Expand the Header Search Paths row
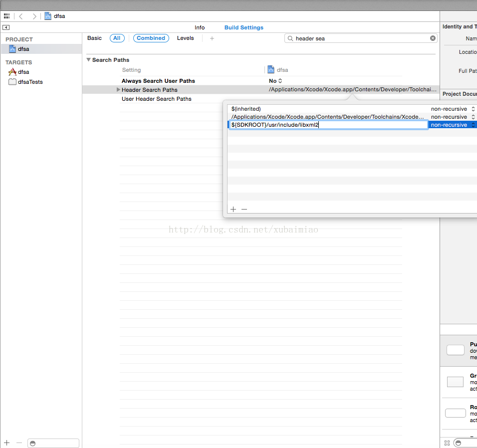The width and height of the screenshot is (477, 448). [118, 90]
